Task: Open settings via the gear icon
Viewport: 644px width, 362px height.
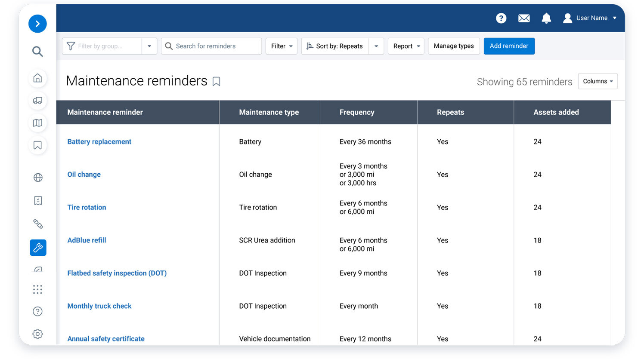Action: [37, 334]
